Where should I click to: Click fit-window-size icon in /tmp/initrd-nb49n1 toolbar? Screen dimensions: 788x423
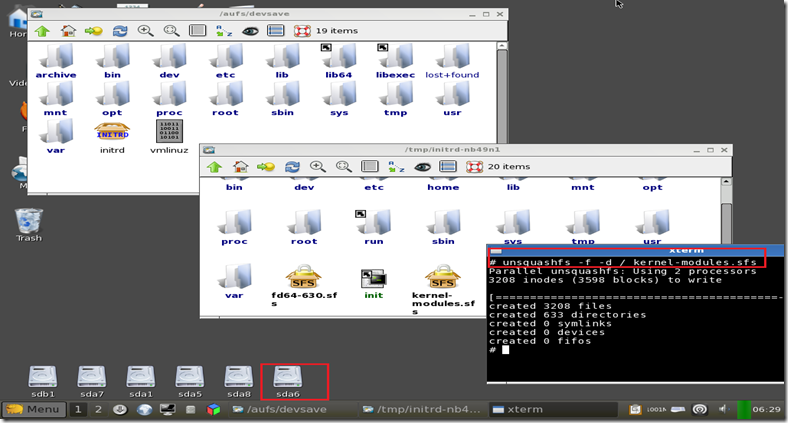pyautogui.click(x=370, y=167)
